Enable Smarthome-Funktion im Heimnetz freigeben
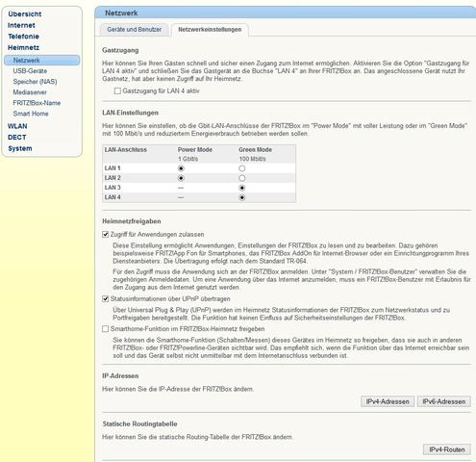Screen dimensions: 476x462 [105, 329]
